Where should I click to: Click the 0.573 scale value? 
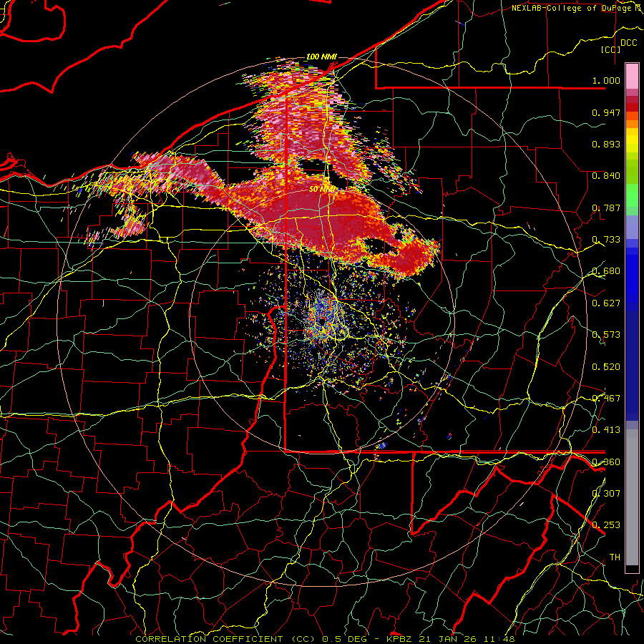[606, 335]
